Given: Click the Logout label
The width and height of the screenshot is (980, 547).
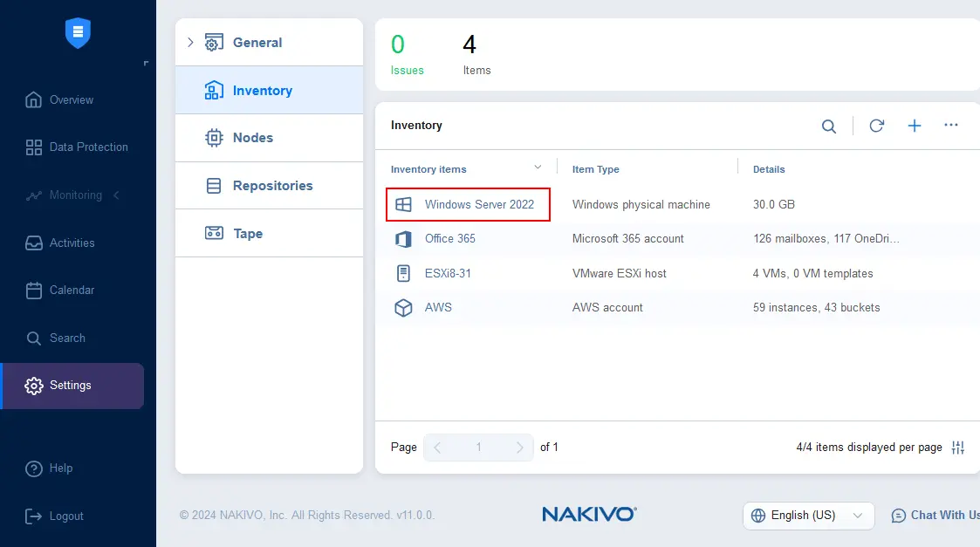Looking at the screenshot, I should click(66, 516).
